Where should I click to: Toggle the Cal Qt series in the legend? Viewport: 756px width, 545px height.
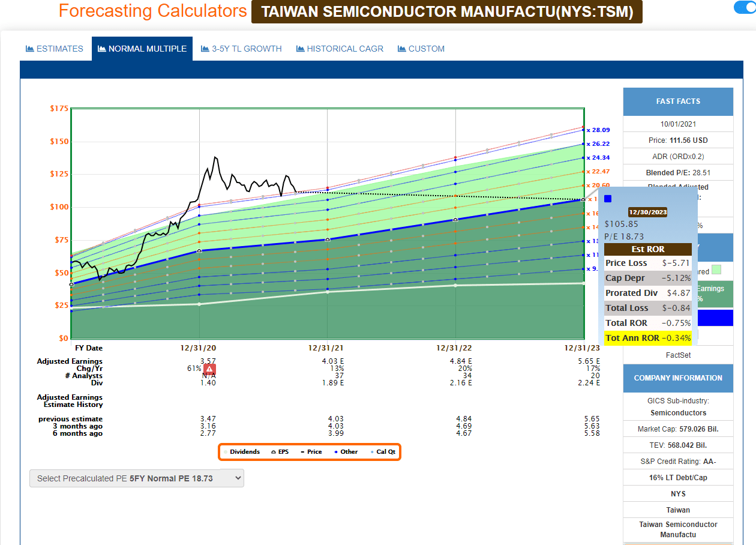(x=383, y=451)
